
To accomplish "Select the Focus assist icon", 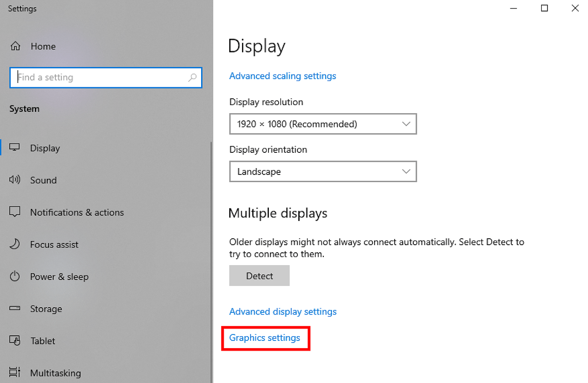I will tap(14, 244).
